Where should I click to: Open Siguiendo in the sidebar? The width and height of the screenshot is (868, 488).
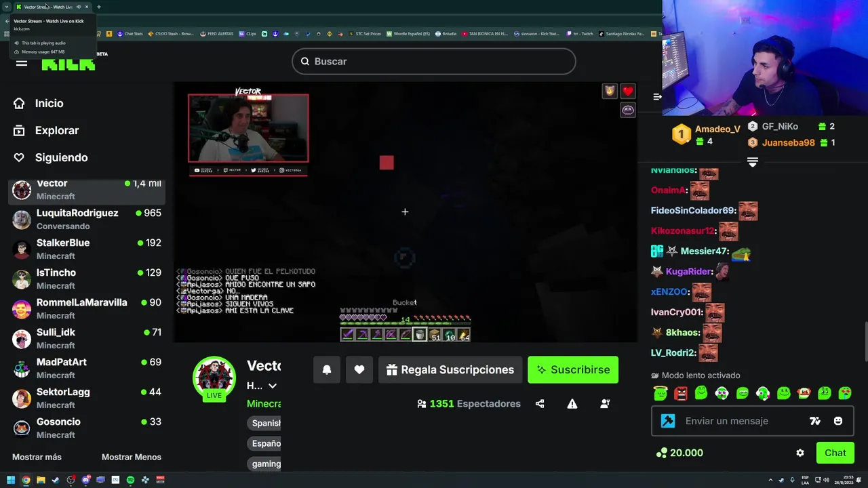click(x=51, y=157)
